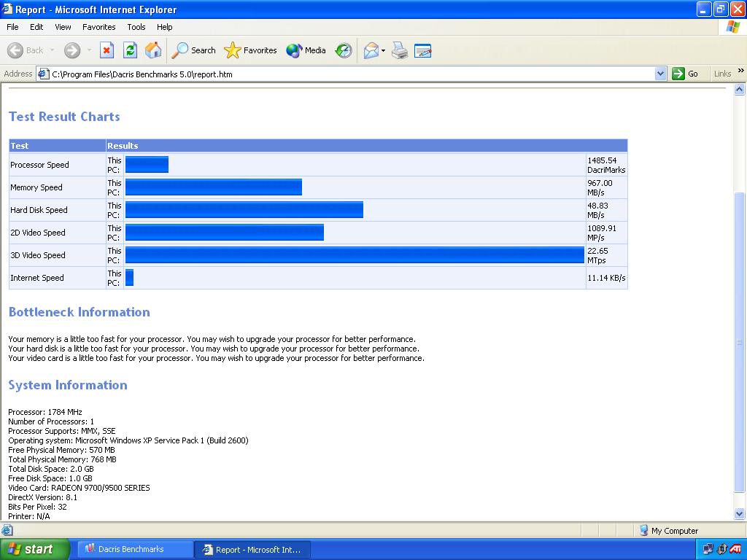Viewport: 747px width, 560px height.
Task: Click the network computers tray icon
Action: click(x=708, y=549)
